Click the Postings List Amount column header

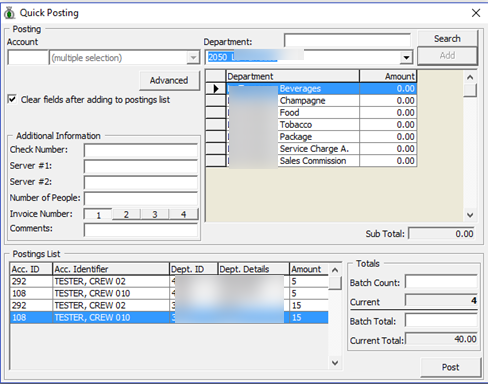pyautogui.click(x=309, y=269)
